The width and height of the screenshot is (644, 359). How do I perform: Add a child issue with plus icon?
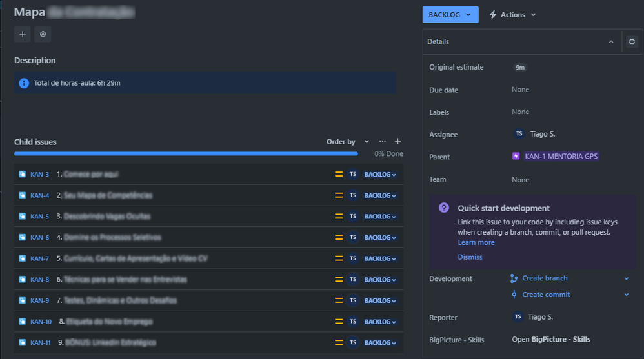(397, 141)
